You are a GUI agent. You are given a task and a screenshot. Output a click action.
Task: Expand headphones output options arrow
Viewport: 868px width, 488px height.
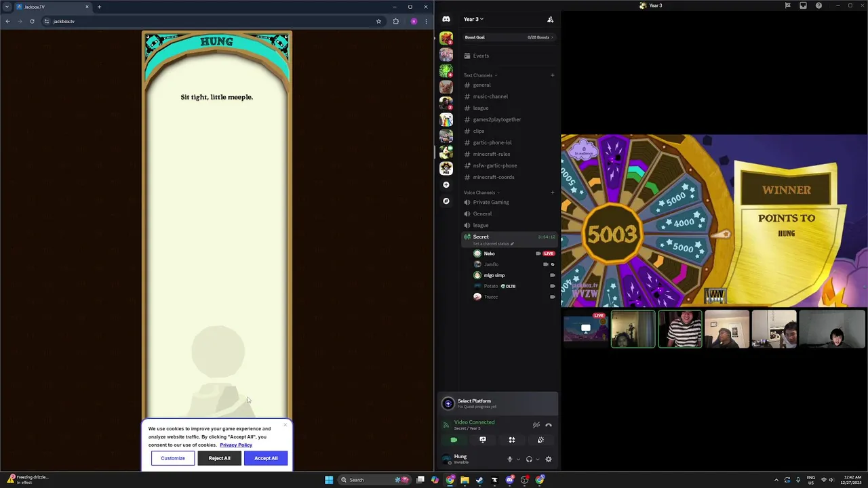click(537, 460)
